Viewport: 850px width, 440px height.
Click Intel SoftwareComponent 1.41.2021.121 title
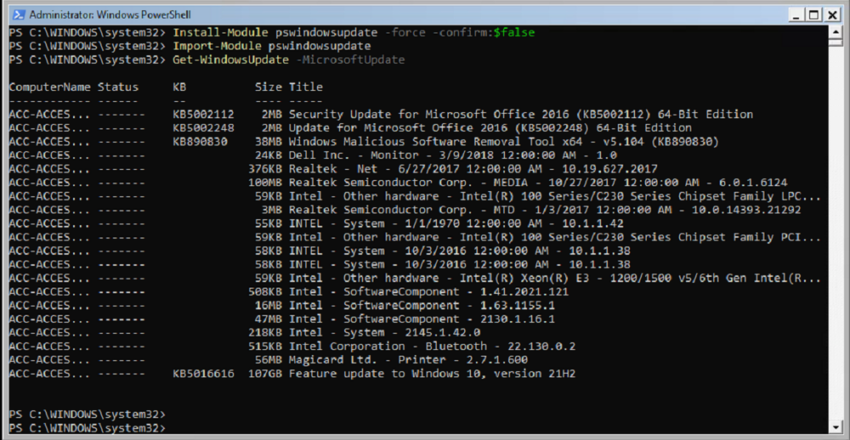pyautogui.click(x=429, y=292)
